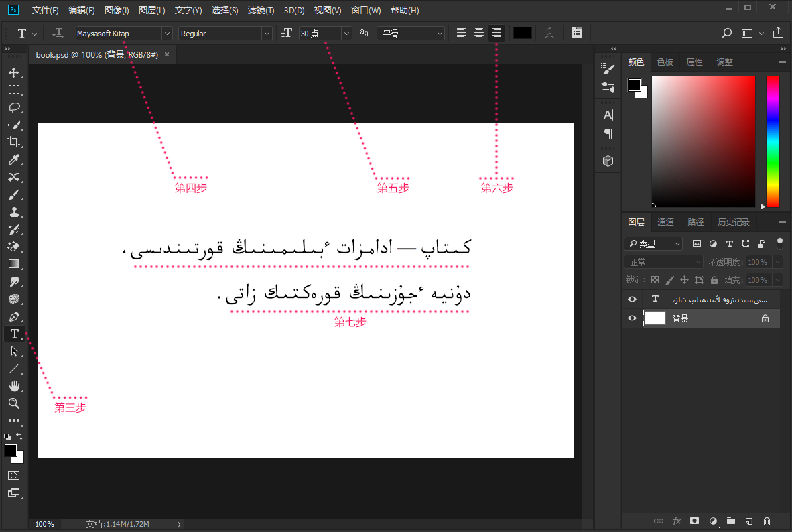
Task: Toggle layer filtering on/off switch
Action: [780, 243]
